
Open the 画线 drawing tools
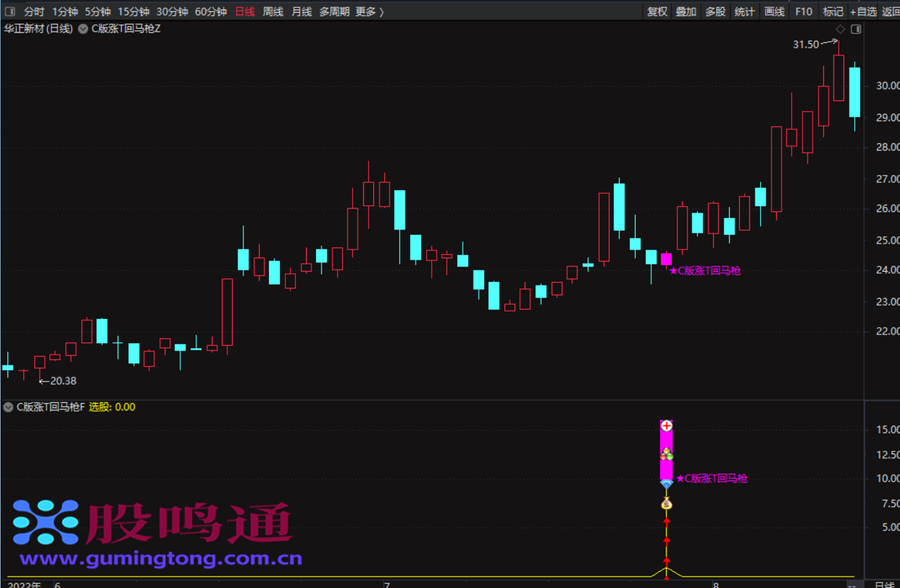point(774,11)
